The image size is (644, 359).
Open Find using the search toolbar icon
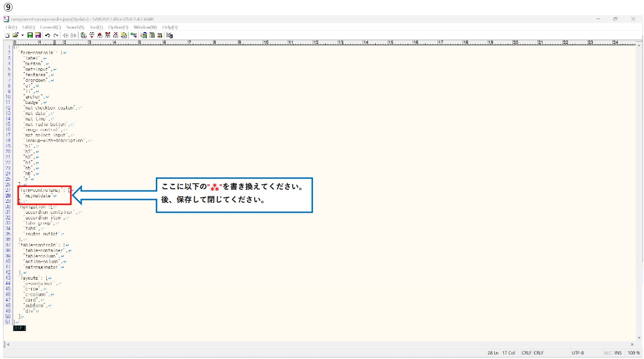pos(83,35)
